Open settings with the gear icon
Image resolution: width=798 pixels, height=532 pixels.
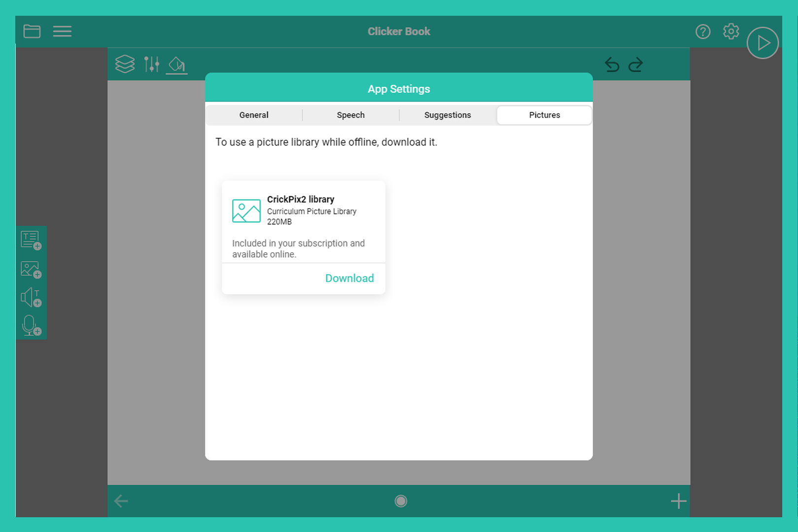tap(731, 32)
